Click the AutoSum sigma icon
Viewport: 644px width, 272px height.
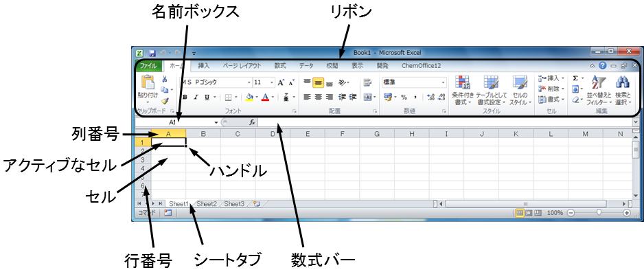click(x=576, y=78)
